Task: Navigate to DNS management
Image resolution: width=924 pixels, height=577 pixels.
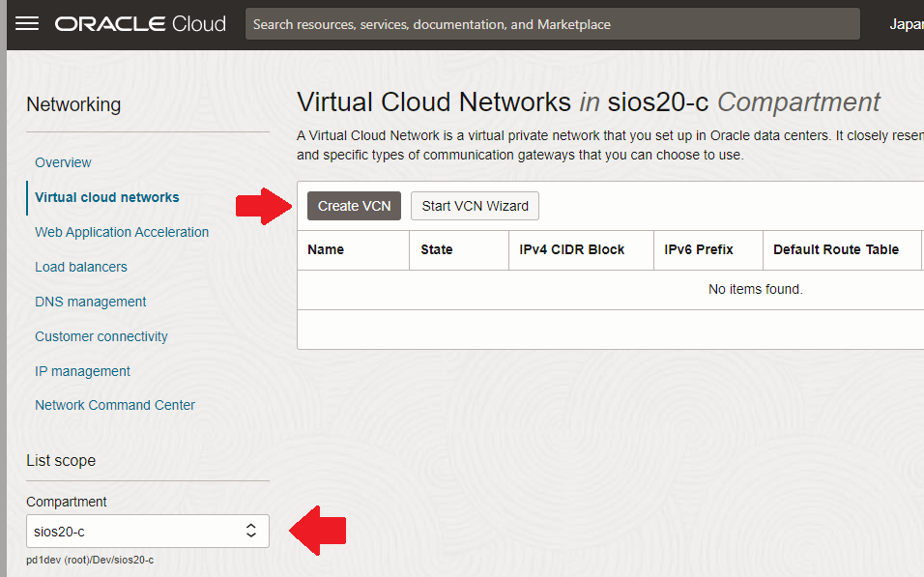Action: (x=90, y=302)
